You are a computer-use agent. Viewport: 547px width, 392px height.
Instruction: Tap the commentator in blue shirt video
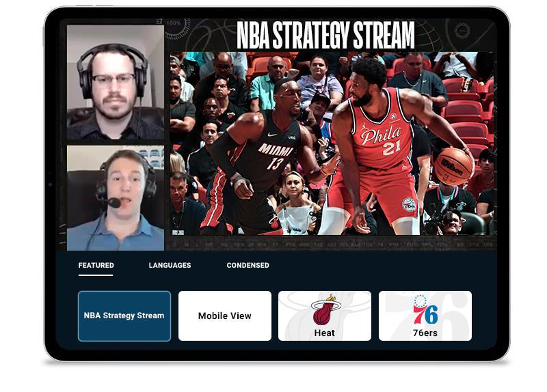116,198
